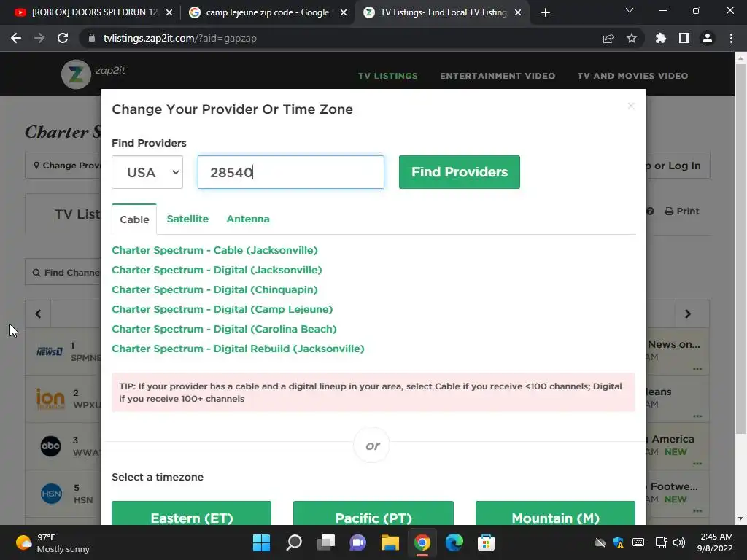Click the Select a timezone heading

click(158, 477)
